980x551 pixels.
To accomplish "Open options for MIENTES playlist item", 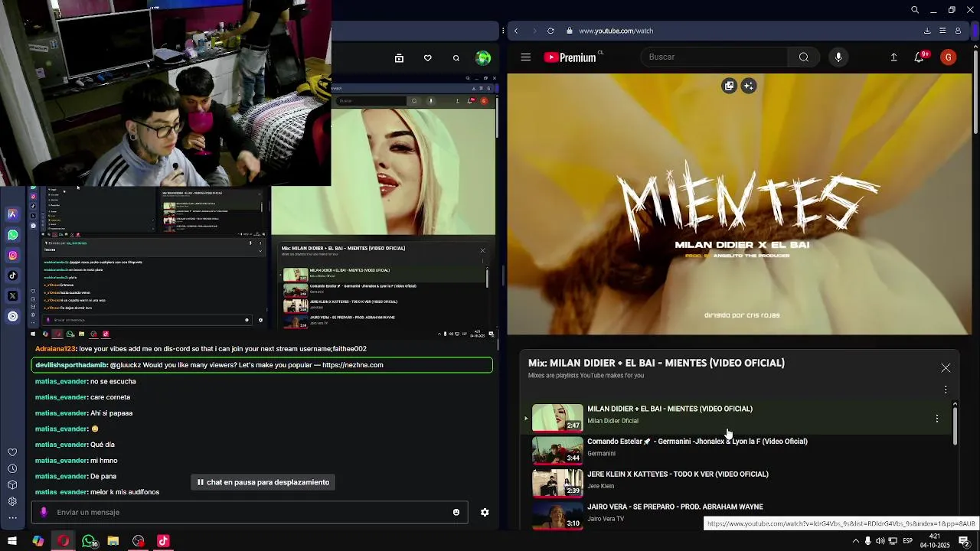I will 937,419.
